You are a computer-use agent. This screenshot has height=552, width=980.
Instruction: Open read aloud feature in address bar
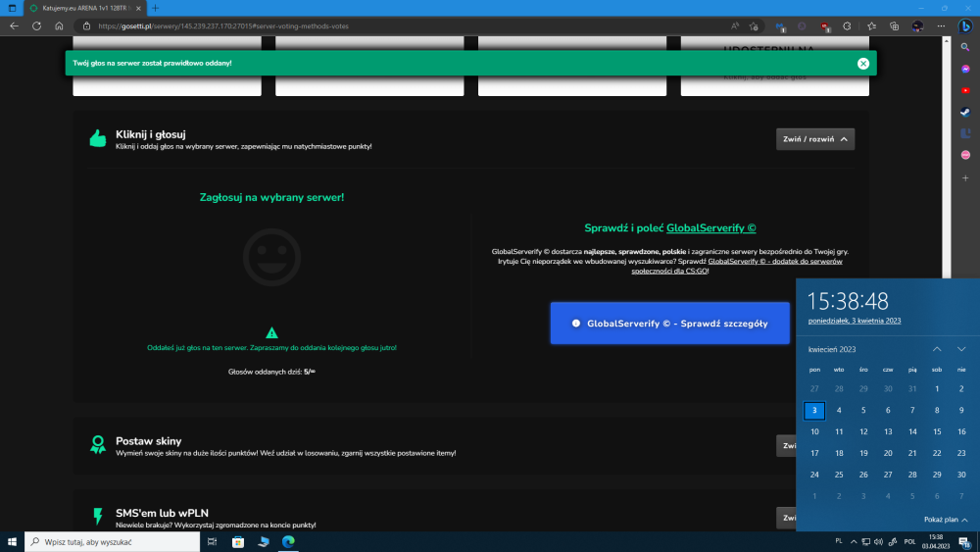(x=734, y=26)
